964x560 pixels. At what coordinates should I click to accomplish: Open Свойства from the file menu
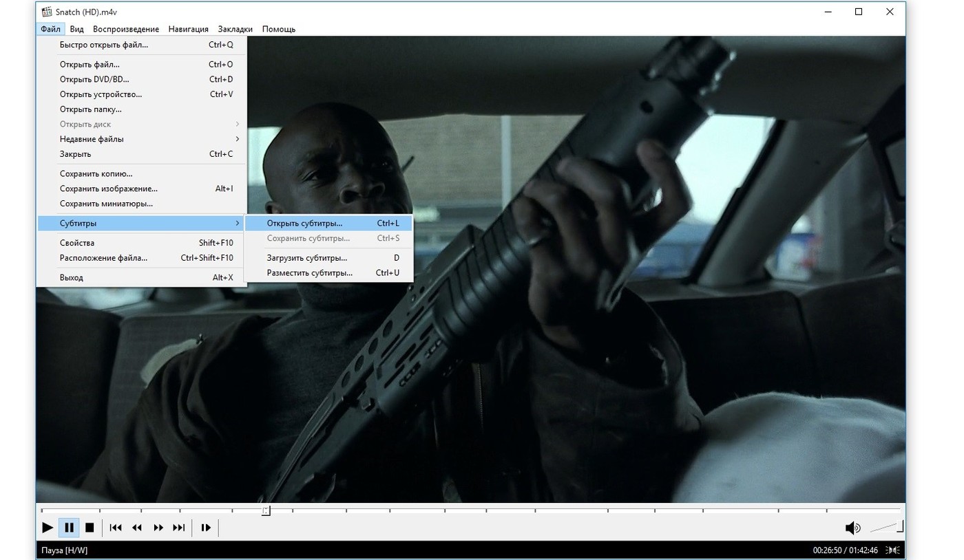click(x=141, y=243)
